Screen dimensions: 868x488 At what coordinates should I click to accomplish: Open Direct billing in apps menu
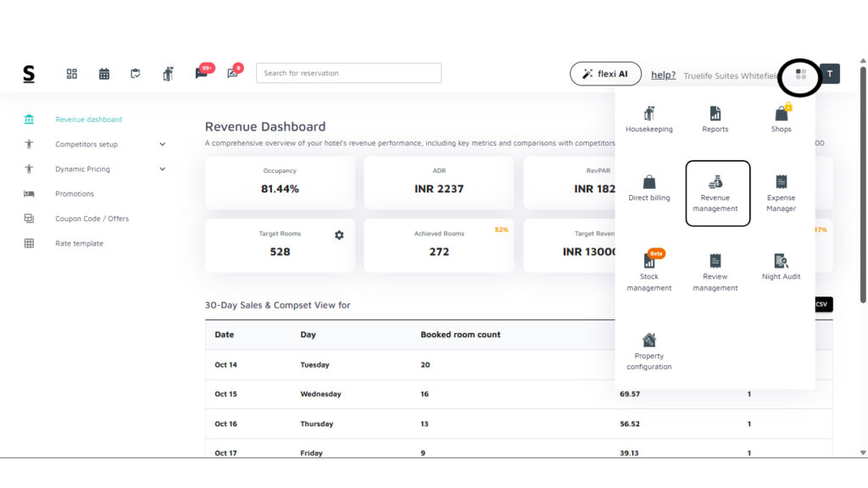[x=648, y=188]
